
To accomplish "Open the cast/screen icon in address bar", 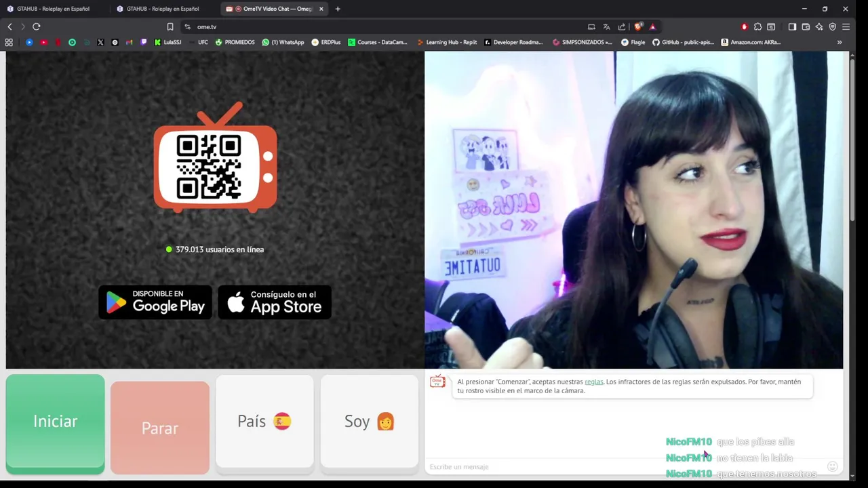I will click(x=591, y=26).
